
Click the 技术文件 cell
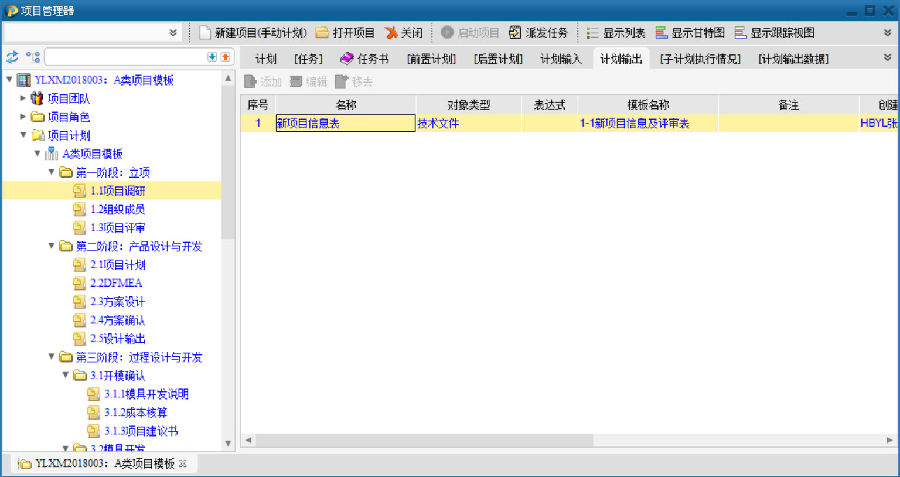(469, 123)
